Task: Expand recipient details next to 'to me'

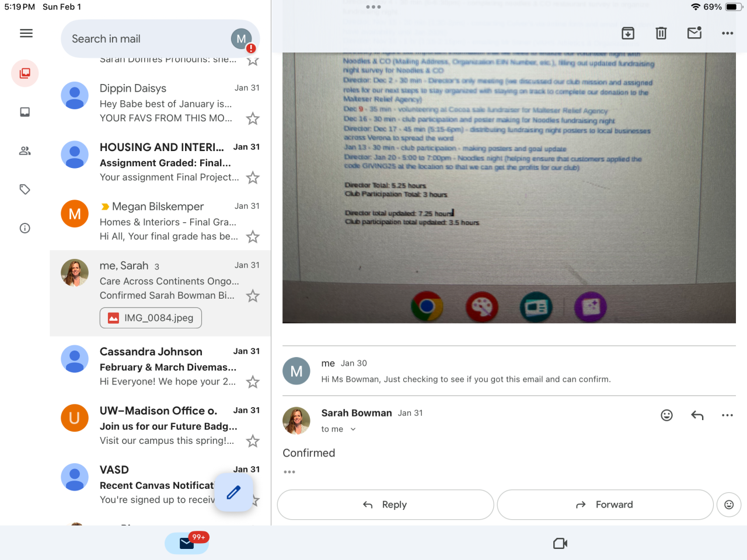Action: (353, 429)
